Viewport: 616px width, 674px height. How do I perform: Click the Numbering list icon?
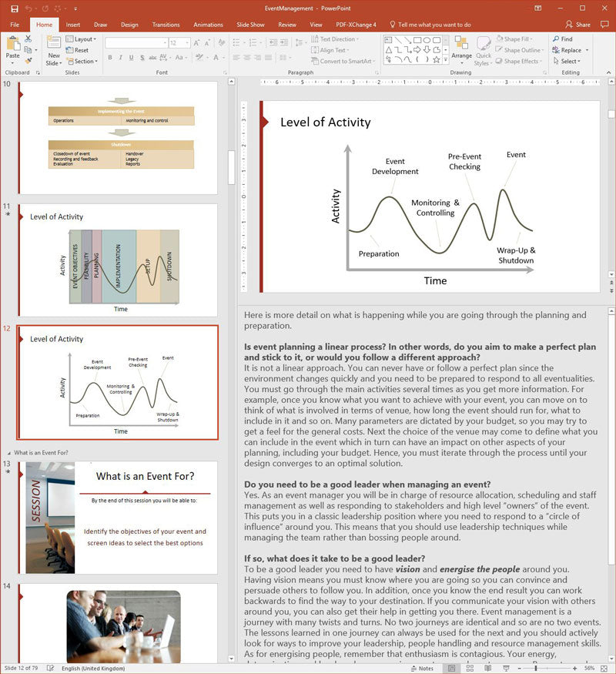(254, 42)
